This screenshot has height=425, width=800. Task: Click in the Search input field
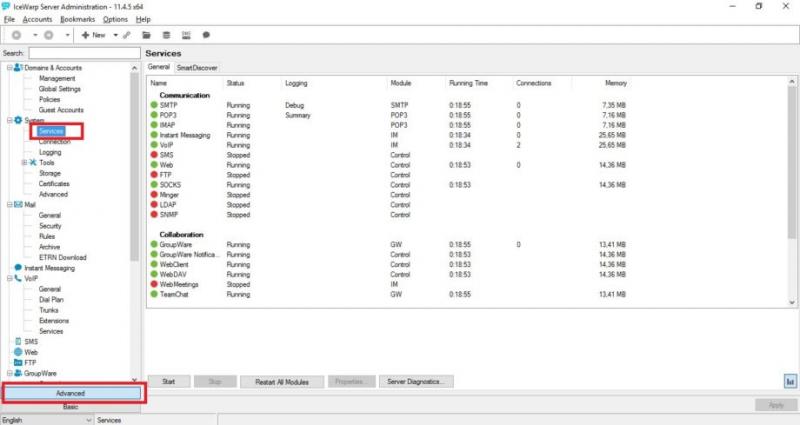coord(84,53)
